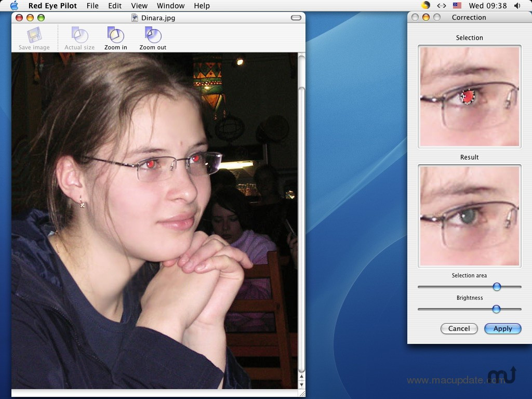
Task: Click the Result preview thumbnail
Action: tap(470, 216)
